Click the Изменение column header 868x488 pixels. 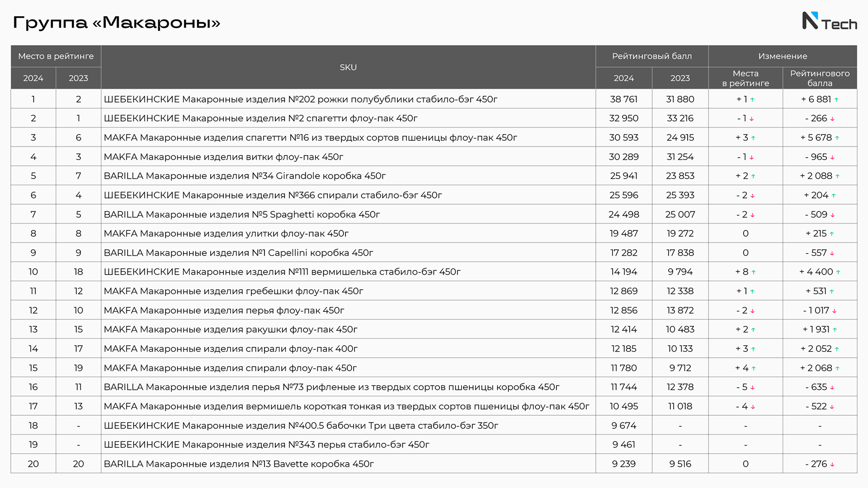point(783,56)
